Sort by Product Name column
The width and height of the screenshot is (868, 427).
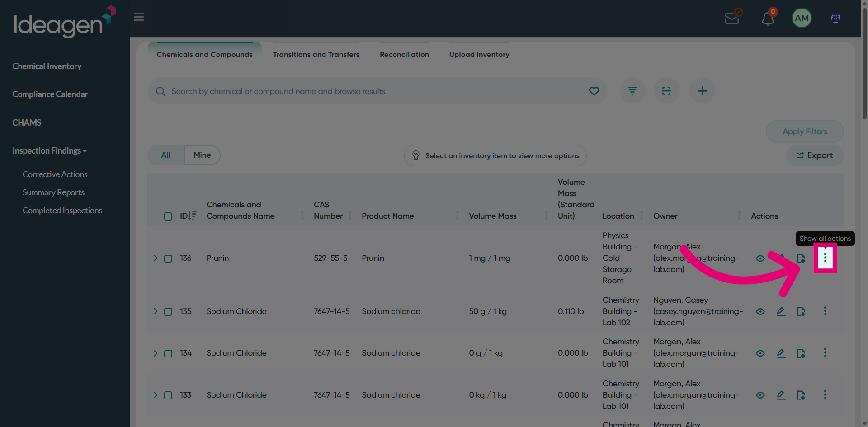(x=457, y=216)
